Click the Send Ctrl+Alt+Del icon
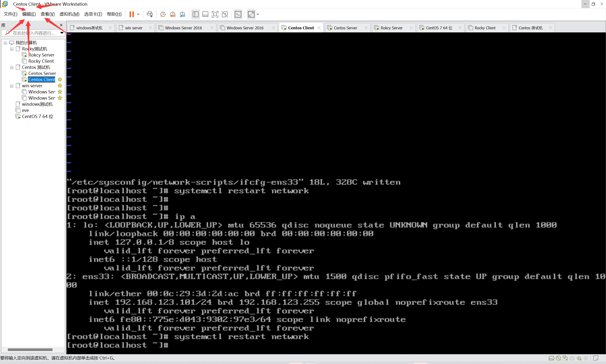 (149, 14)
